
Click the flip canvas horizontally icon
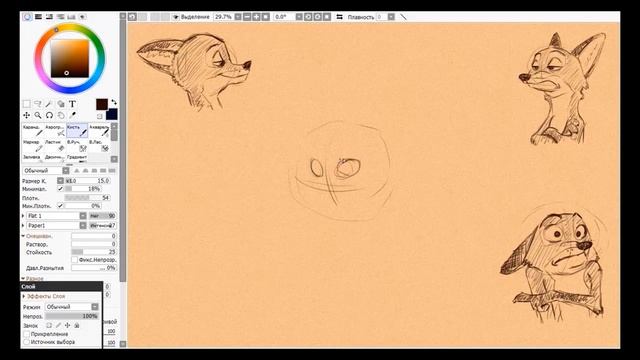click(339, 17)
